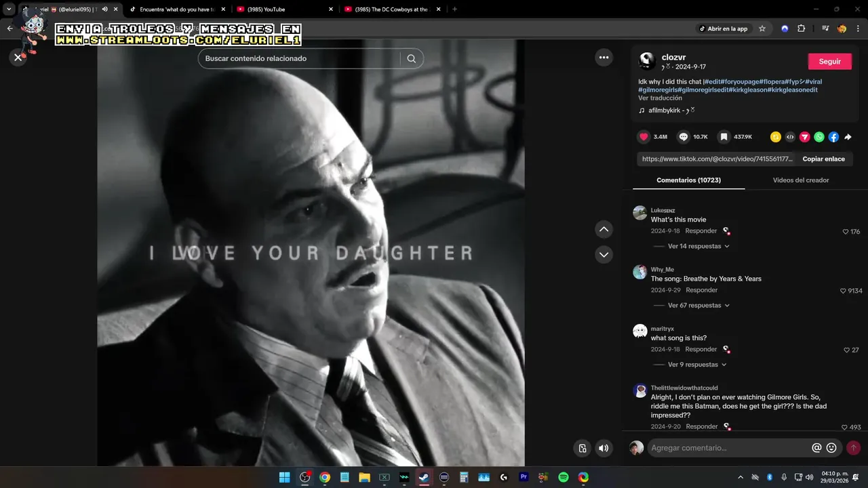Click 'Ver traducción' link
Image resolution: width=868 pixels, height=488 pixels.
[x=660, y=98]
